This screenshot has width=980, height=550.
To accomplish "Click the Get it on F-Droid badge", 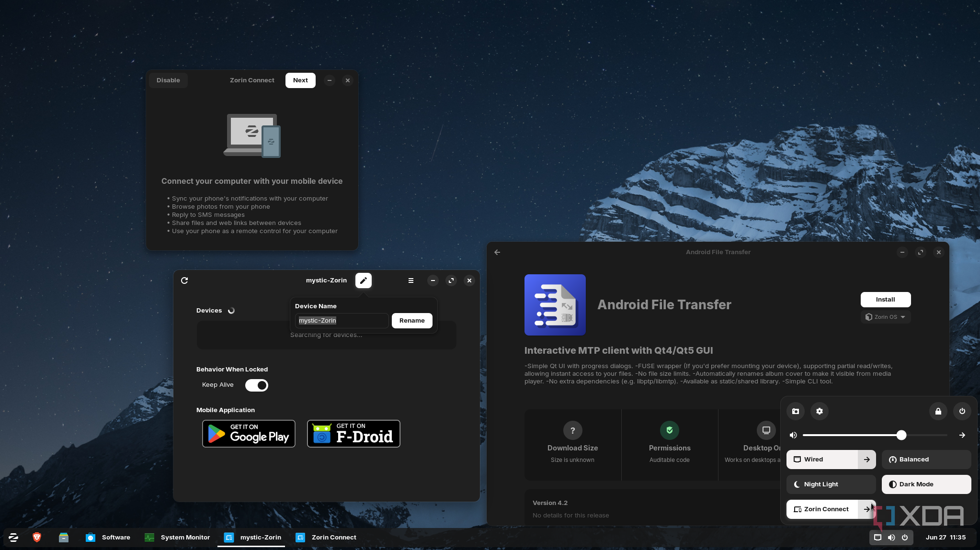I will click(353, 434).
